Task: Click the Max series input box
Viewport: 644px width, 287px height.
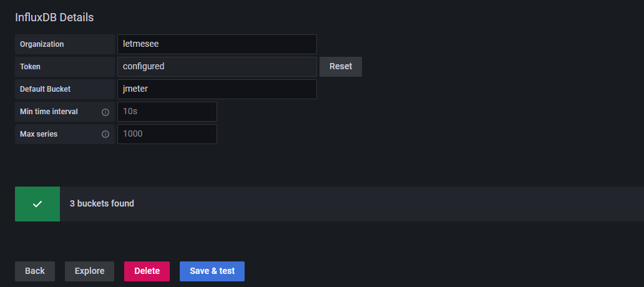Action: [x=167, y=134]
